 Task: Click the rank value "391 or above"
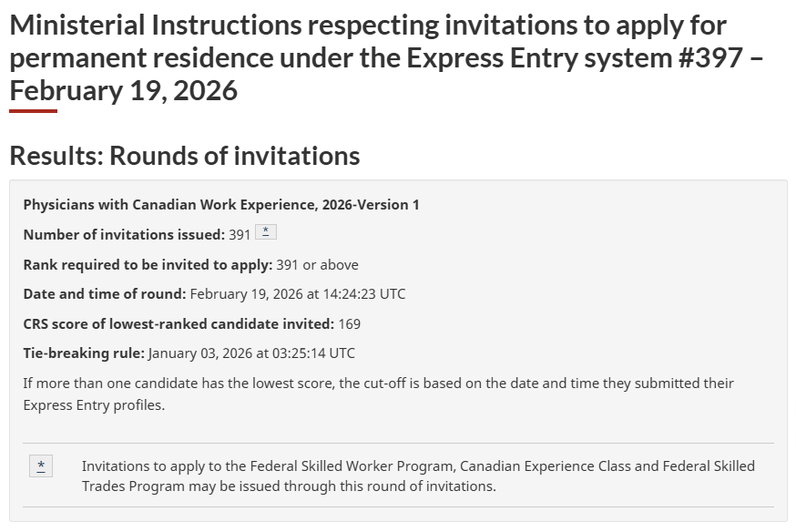coord(318,264)
